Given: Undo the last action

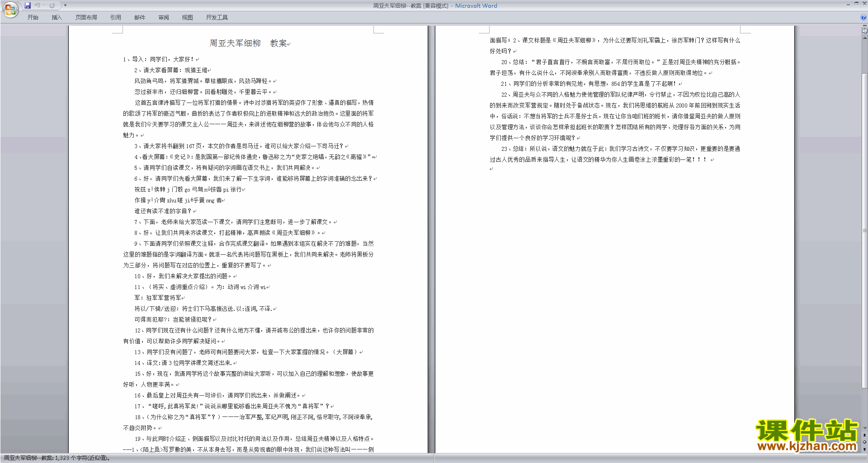Looking at the screenshot, I should pyautogui.click(x=38, y=5).
